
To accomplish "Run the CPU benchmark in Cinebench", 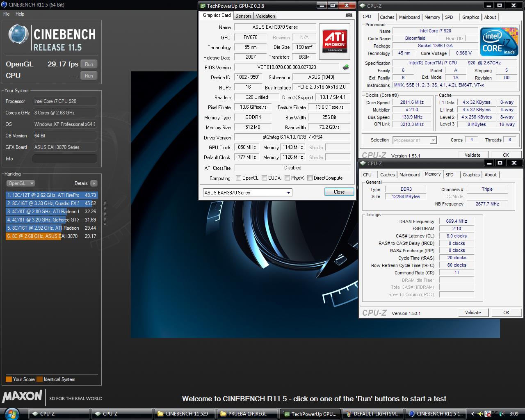I will [x=89, y=76].
